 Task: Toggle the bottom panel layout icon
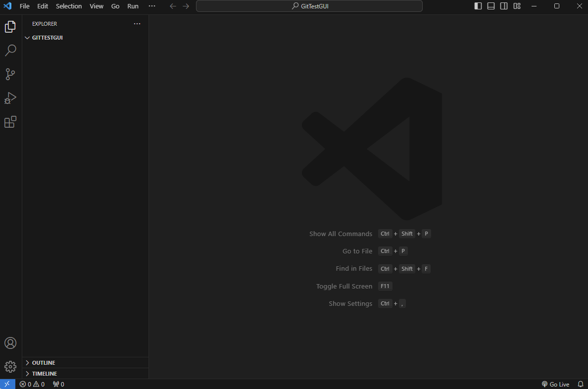coord(491,6)
